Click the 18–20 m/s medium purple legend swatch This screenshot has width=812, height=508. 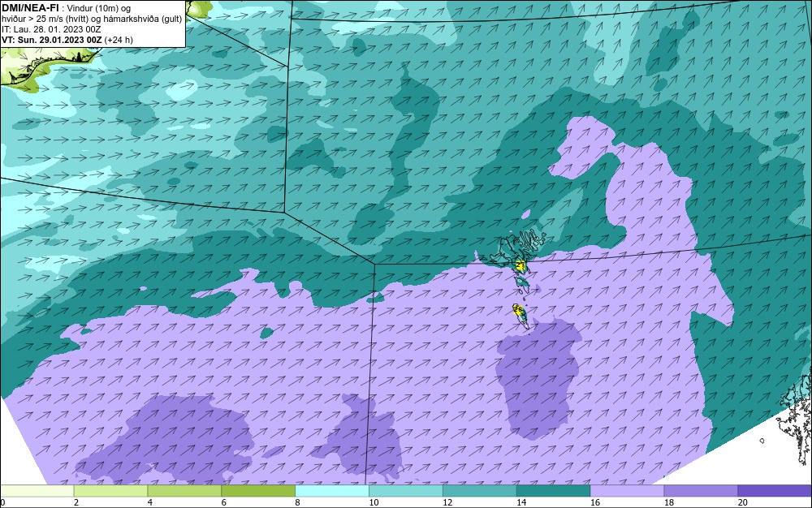(x=702, y=491)
